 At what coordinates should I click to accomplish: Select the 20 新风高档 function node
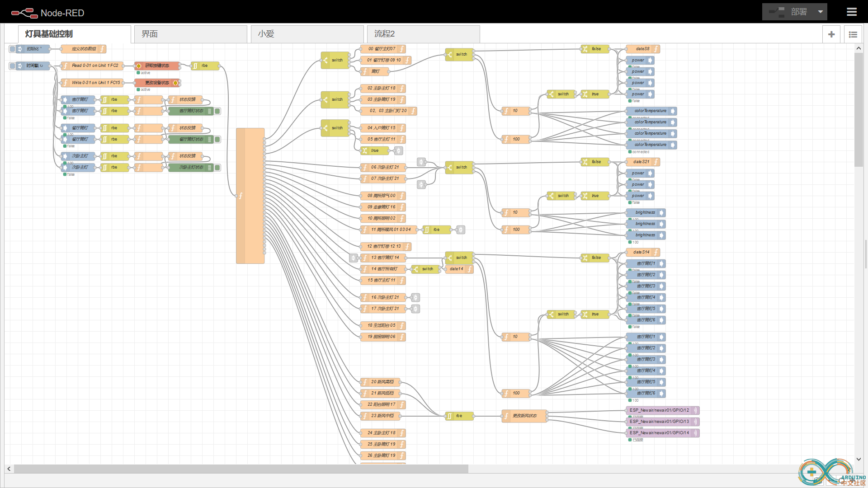[380, 382]
